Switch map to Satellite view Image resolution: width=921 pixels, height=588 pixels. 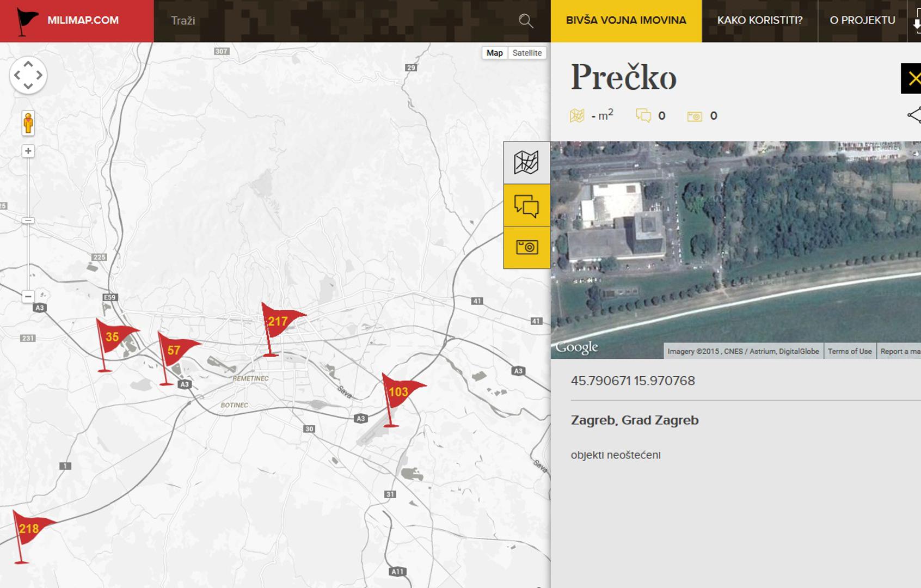(x=526, y=53)
